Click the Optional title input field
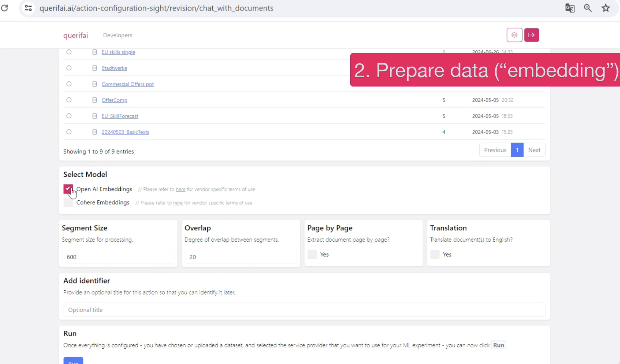This screenshot has width=620, height=364. [x=304, y=310]
